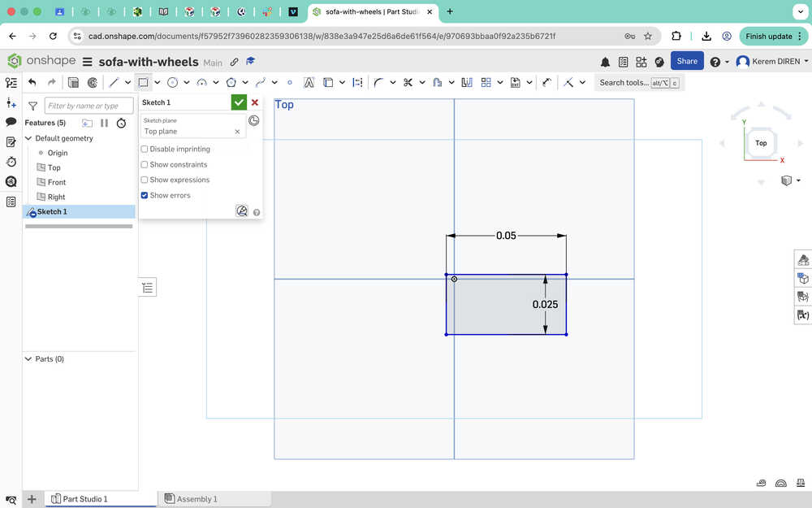This screenshot has height=508, width=812.
Task: Select the Mirror sketch tool
Action: coord(467,82)
